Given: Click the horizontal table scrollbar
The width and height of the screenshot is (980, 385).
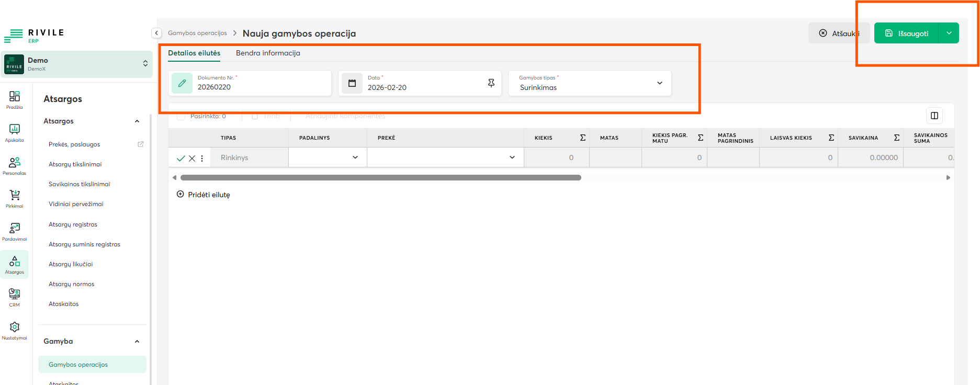Looking at the screenshot, I should point(380,178).
